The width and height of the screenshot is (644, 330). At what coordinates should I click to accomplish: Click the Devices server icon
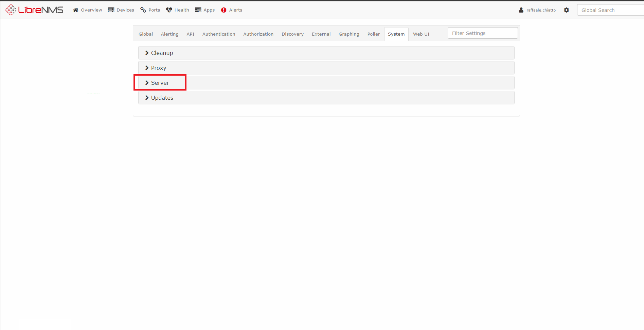click(111, 10)
